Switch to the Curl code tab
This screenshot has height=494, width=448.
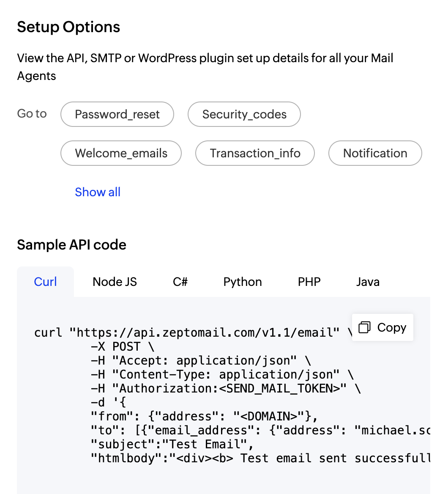click(45, 282)
